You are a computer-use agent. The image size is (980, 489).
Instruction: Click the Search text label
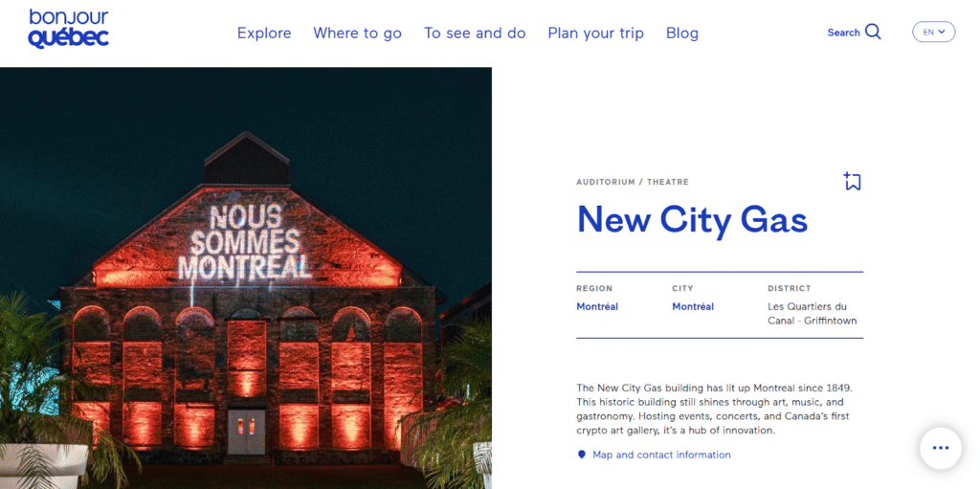pyautogui.click(x=843, y=33)
